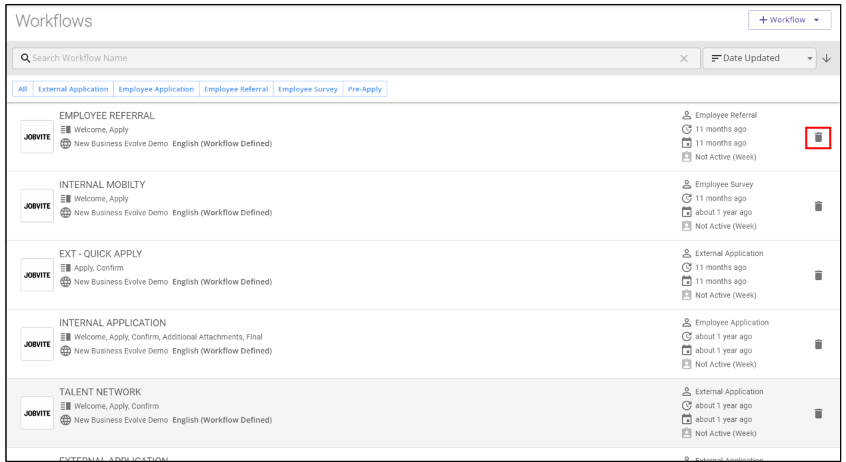Open the INTERNAL APPLICATION workflow title
Screen dimensions: 846x462
tap(113, 323)
